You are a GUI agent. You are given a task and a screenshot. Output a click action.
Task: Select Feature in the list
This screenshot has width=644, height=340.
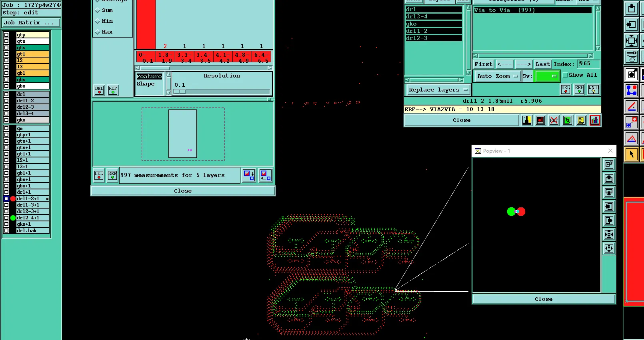[x=149, y=77]
